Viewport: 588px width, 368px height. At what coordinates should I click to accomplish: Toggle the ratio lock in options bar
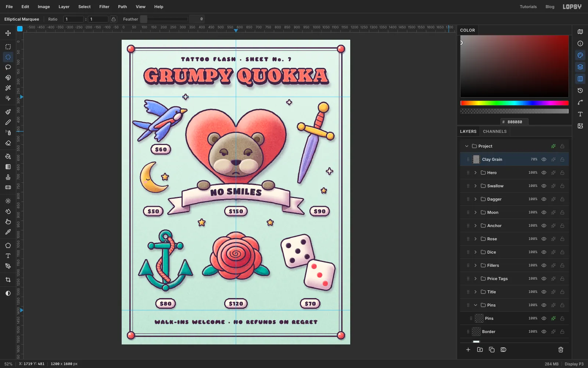click(x=114, y=19)
